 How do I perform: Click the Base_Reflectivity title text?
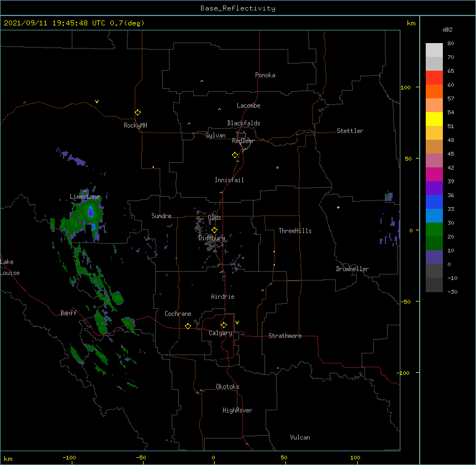coord(238,8)
